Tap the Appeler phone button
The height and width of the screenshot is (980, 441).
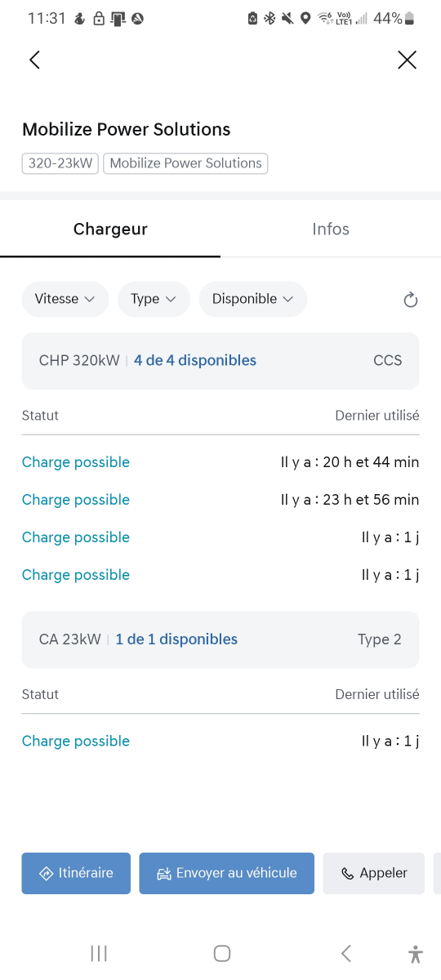point(374,873)
